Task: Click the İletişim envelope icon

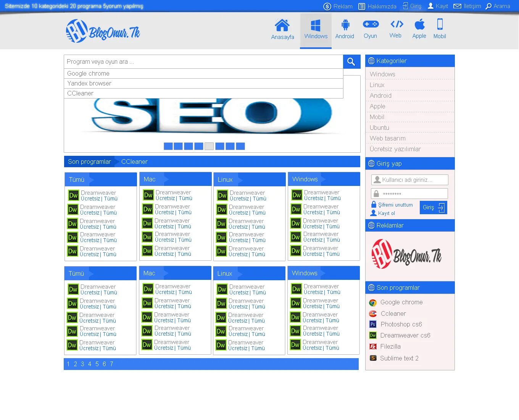Action: coord(457,6)
